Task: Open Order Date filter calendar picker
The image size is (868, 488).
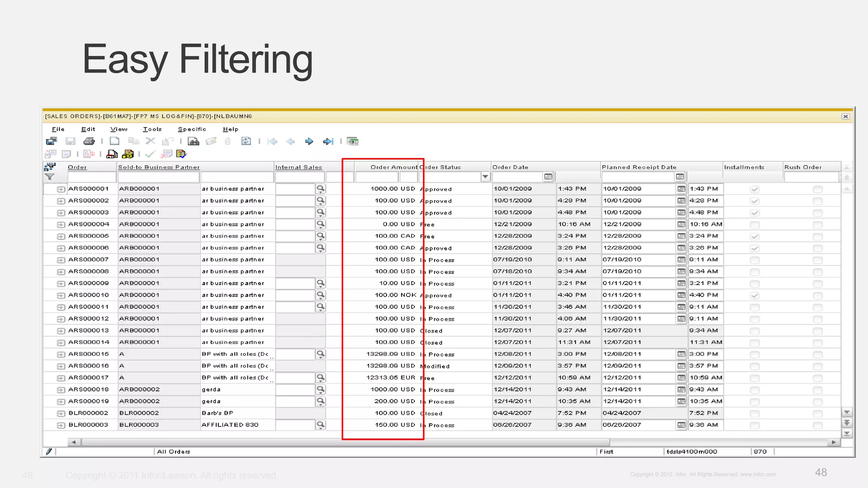Action: pos(548,177)
